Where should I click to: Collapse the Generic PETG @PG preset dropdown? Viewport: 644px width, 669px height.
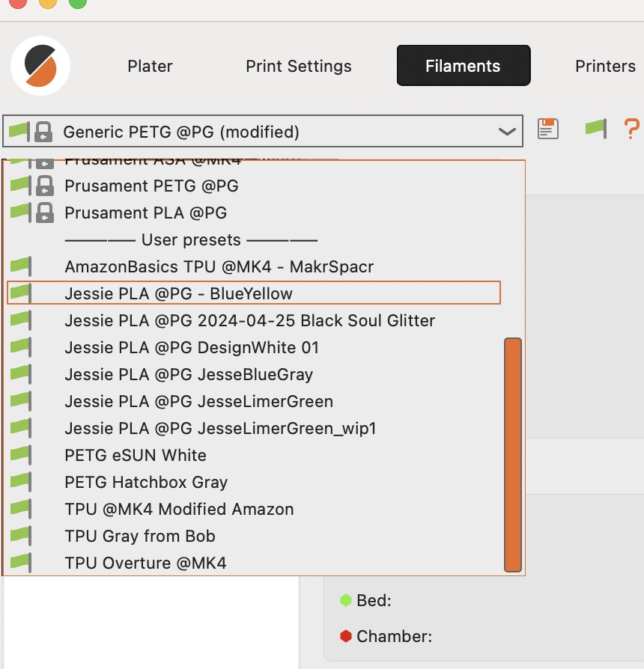click(507, 132)
